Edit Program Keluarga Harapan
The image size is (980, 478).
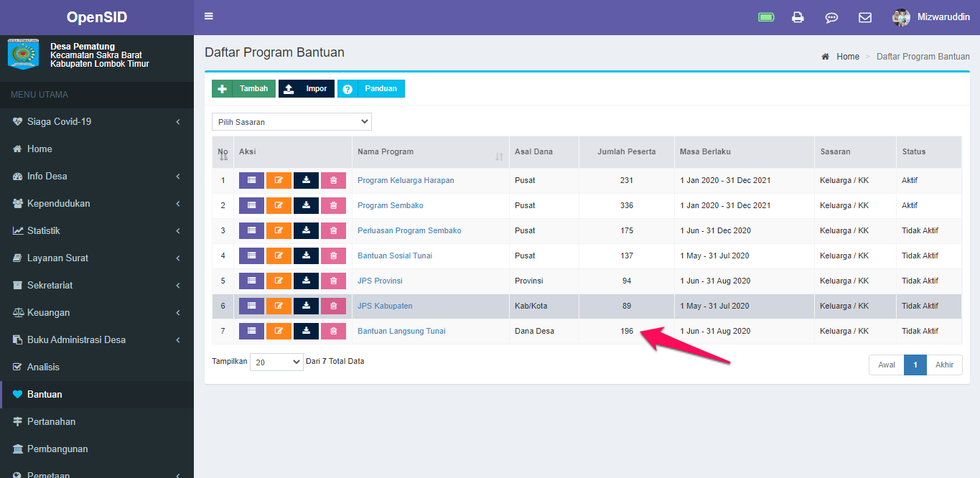click(x=279, y=181)
